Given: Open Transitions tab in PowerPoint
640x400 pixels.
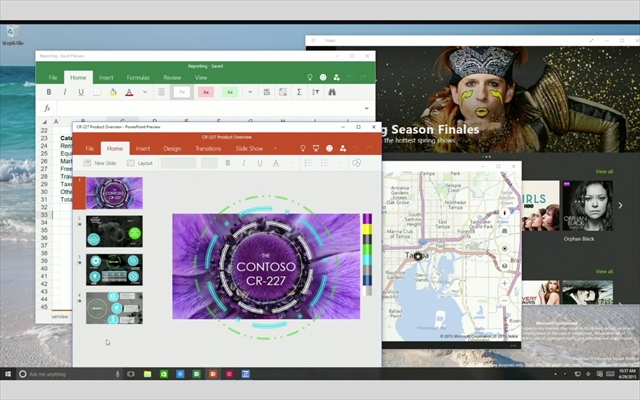Looking at the screenshot, I should coord(208,149).
